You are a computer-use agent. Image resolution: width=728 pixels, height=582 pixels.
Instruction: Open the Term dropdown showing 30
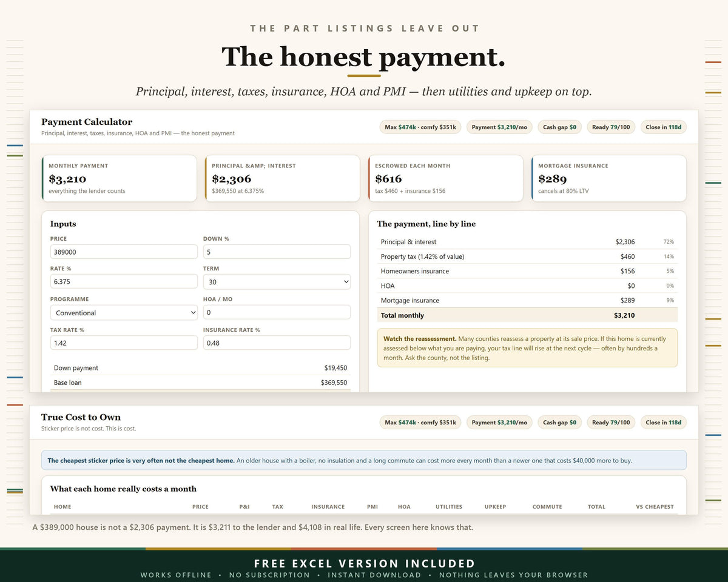coord(277,281)
